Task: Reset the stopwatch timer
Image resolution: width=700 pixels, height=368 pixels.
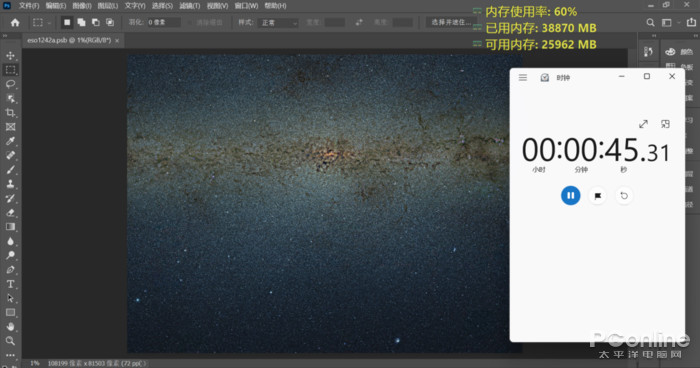Action: pos(624,196)
